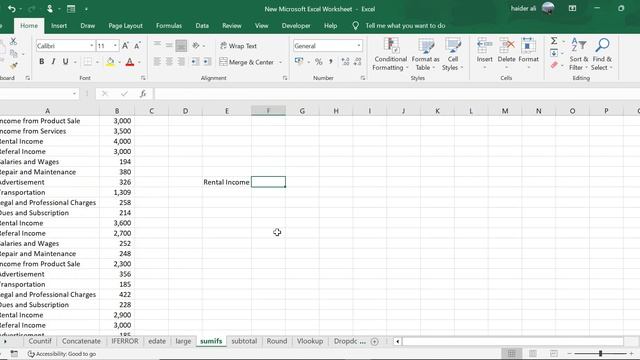Toggle Wrap Text
The image size is (640, 360).
[238, 46]
